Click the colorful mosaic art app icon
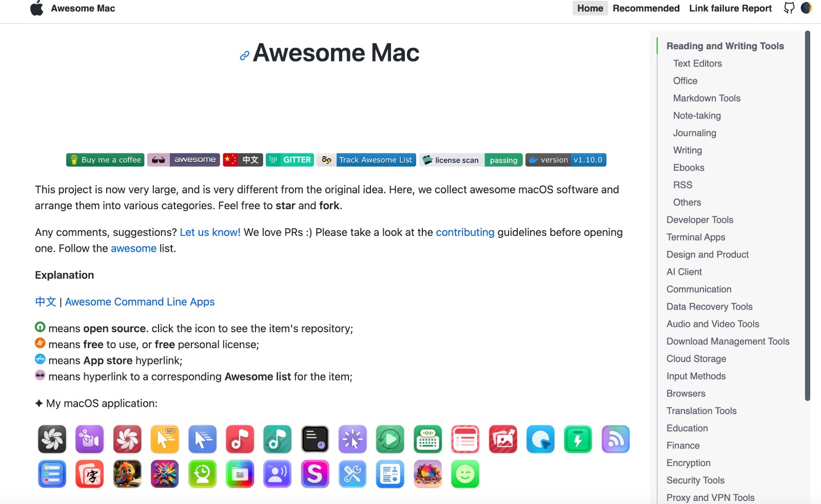 (427, 474)
